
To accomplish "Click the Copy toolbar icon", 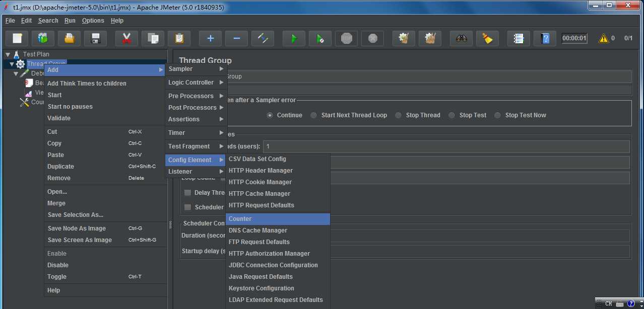I will point(153,38).
